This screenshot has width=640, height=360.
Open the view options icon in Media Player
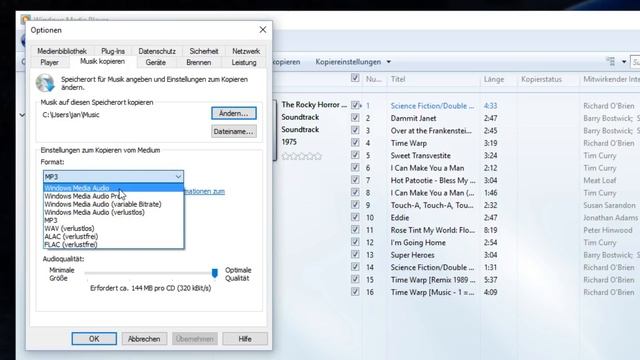[x=611, y=62]
